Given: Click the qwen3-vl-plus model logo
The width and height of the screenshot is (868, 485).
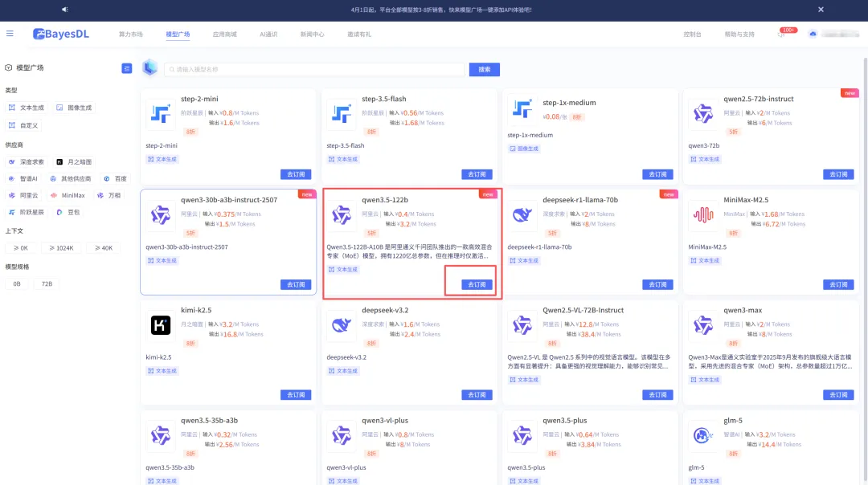Looking at the screenshot, I should [x=341, y=436].
